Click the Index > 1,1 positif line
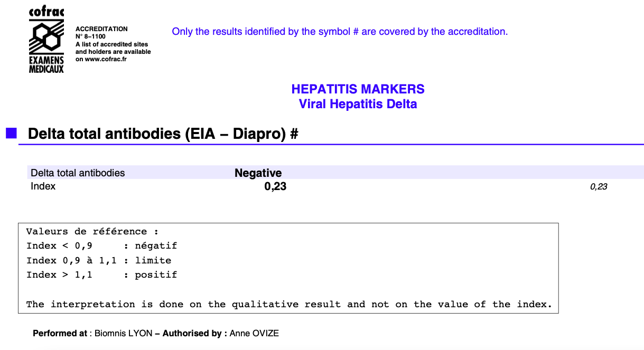The image size is (644, 350). click(101, 275)
